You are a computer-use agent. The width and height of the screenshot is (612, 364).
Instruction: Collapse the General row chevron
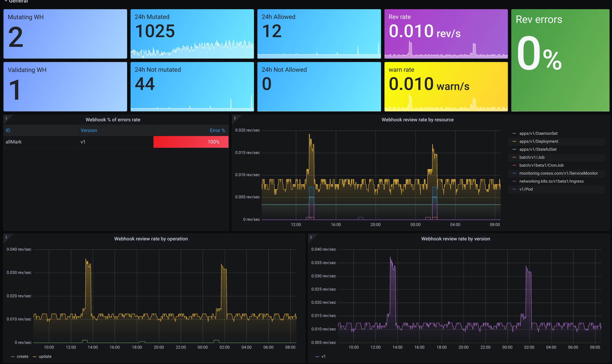6,1
